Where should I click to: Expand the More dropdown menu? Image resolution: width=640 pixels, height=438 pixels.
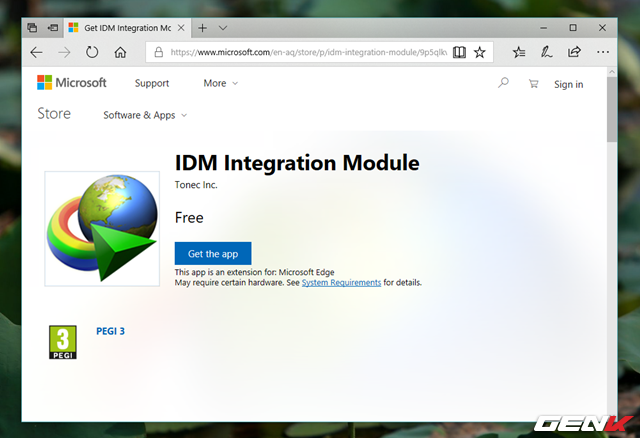[x=220, y=83]
